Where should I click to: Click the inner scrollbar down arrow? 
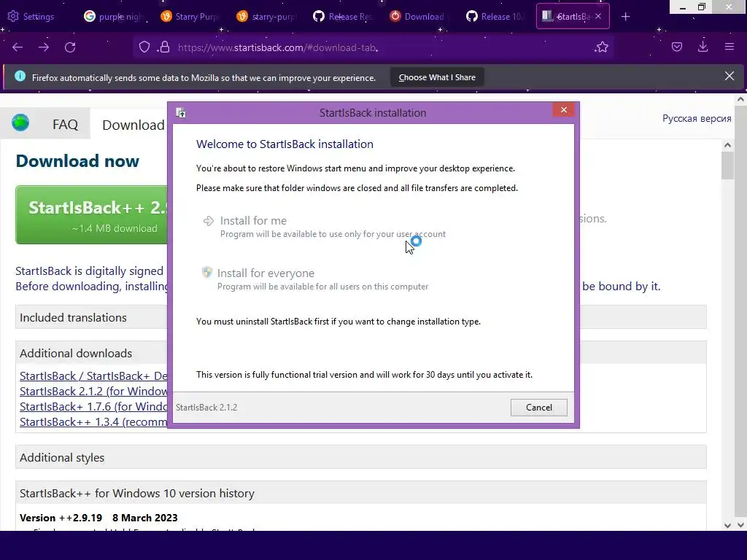coord(727,525)
